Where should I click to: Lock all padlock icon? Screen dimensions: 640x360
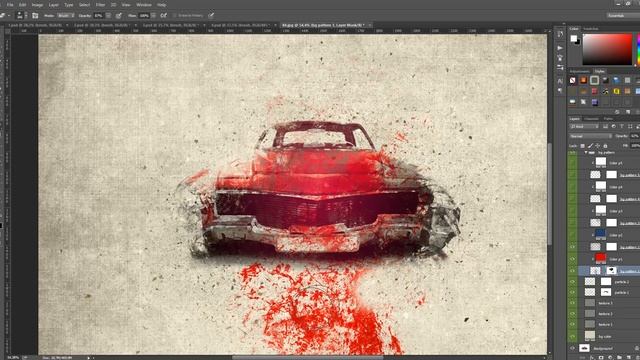pos(605,146)
